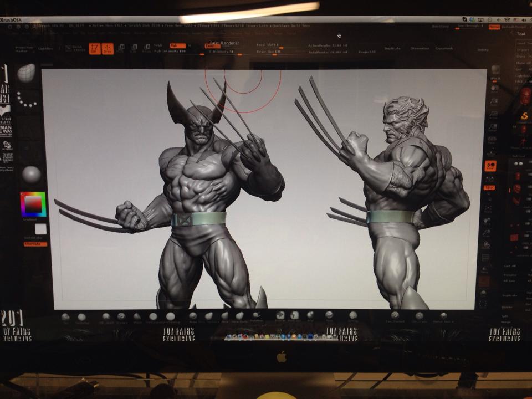532x399 pixels.
Task: Toggle the orange Edit mode button
Action: point(95,49)
